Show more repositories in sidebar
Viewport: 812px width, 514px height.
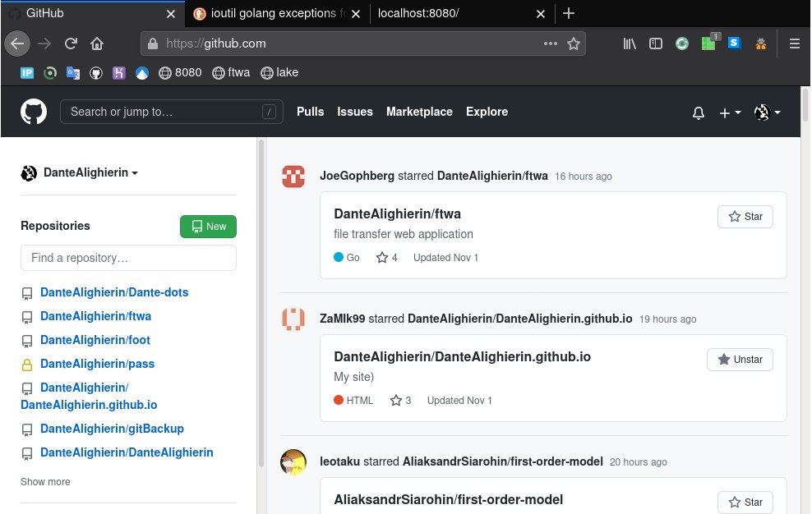pos(45,482)
